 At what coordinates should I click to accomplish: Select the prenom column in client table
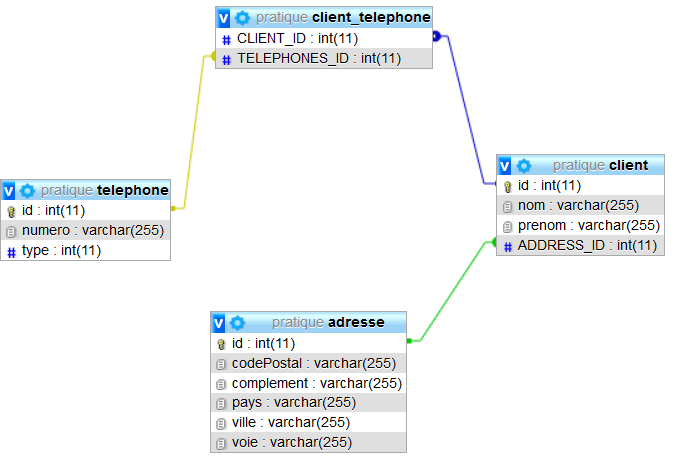(x=588, y=226)
